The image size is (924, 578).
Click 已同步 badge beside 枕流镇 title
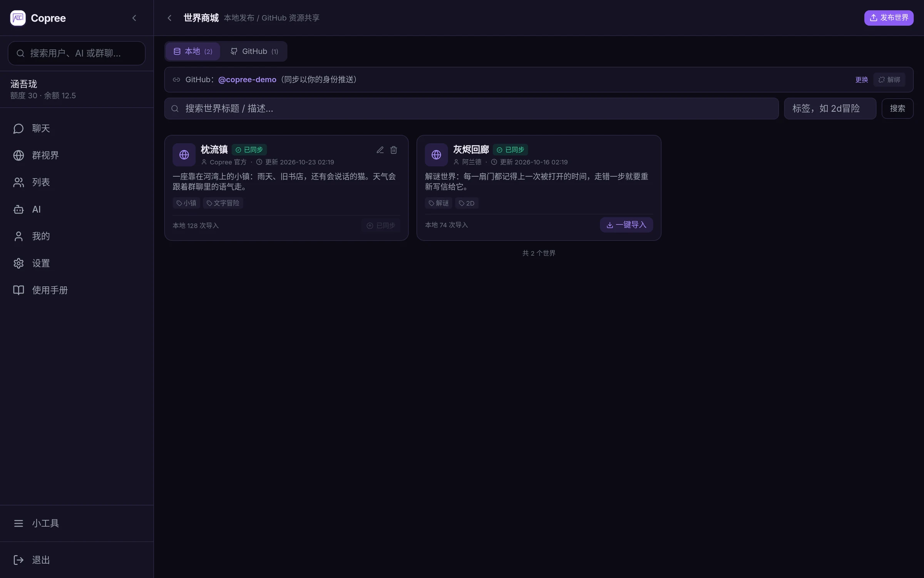pyautogui.click(x=249, y=150)
